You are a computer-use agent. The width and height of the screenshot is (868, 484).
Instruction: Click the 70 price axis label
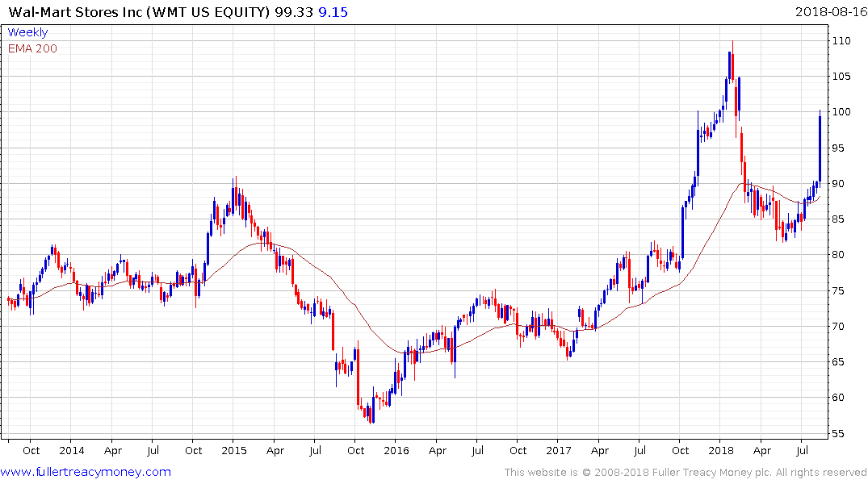coord(839,327)
